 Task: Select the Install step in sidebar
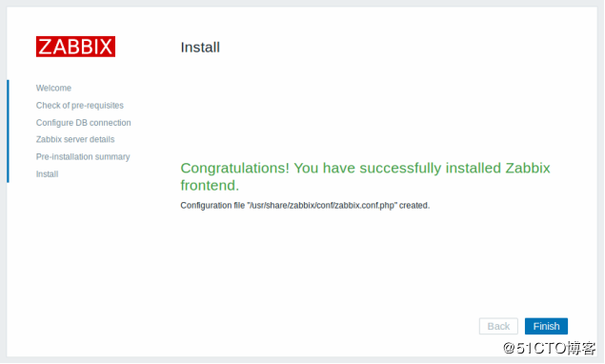(47, 174)
